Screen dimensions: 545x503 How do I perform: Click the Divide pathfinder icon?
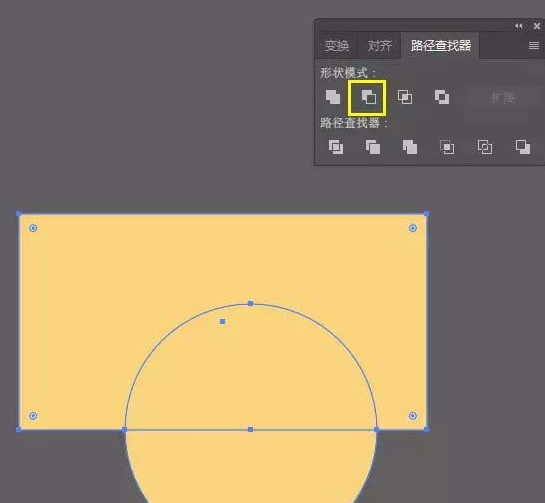click(336, 147)
